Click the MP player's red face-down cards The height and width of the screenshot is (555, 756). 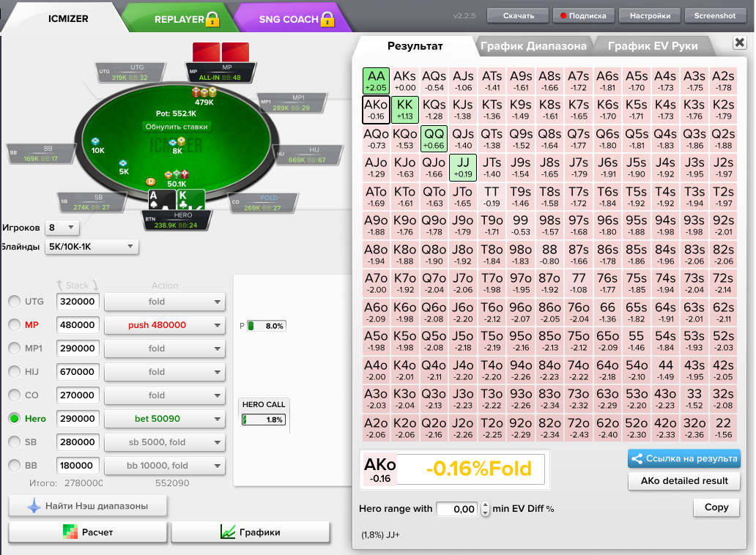click(220, 52)
